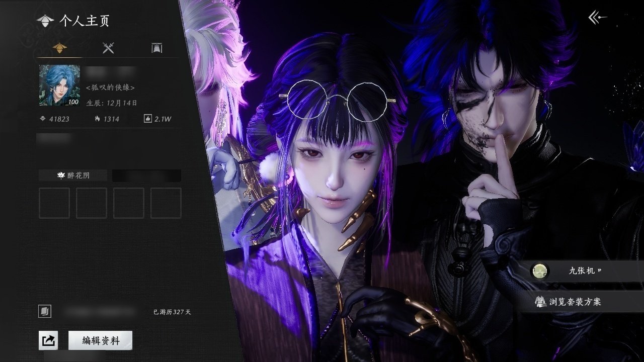Image resolution: width=644 pixels, height=362 pixels.
Task: Click the back arrow icon
Action: coord(597,18)
